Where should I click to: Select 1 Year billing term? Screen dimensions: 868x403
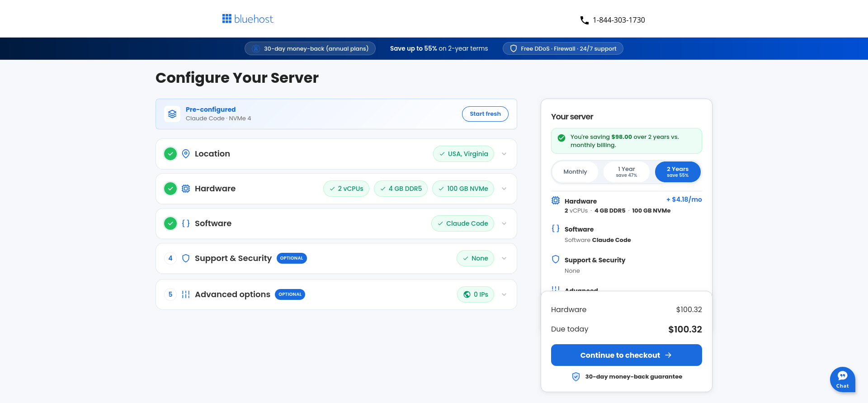point(627,172)
